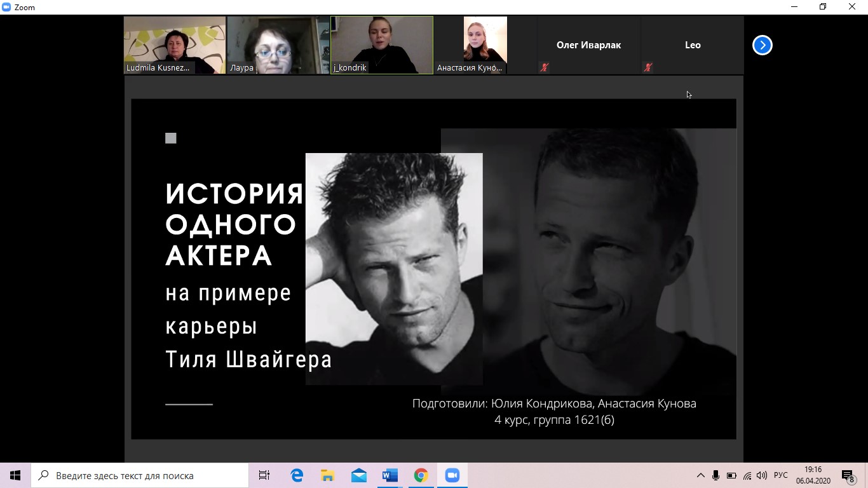This screenshot has height=488, width=868.
Task: Open File Explorer from the taskbar
Action: (327, 475)
